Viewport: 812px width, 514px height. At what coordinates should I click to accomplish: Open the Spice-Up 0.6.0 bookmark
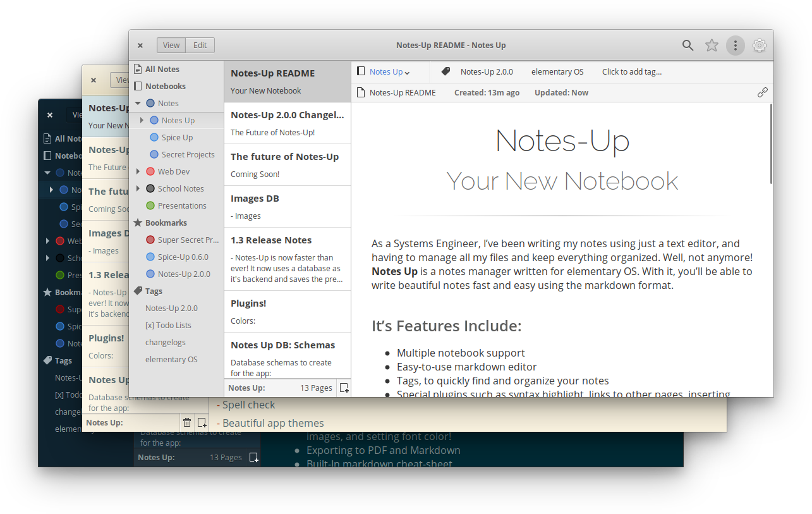[183, 257]
